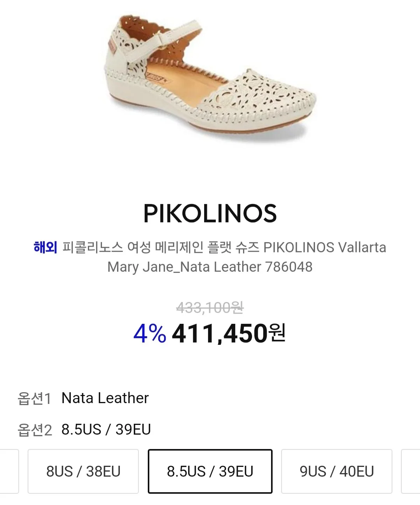Select the highlighted 8.5US / 39EU size button

point(210,471)
